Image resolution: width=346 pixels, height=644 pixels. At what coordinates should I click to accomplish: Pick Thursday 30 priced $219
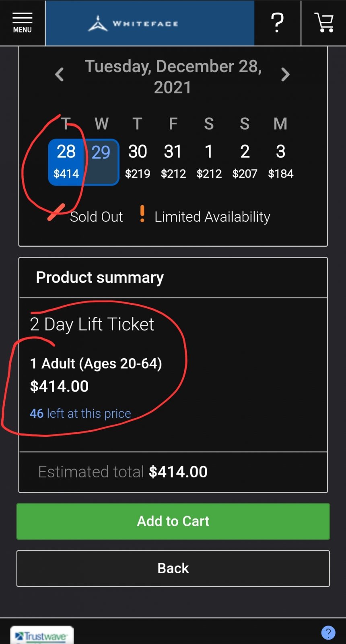(x=138, y=162)
